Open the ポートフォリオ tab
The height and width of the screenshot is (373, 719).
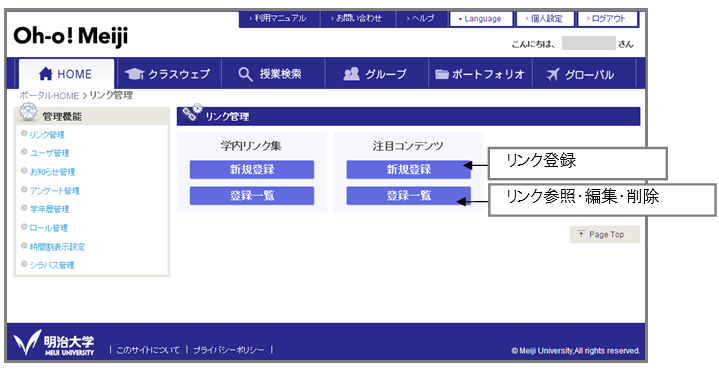(480, 73)
